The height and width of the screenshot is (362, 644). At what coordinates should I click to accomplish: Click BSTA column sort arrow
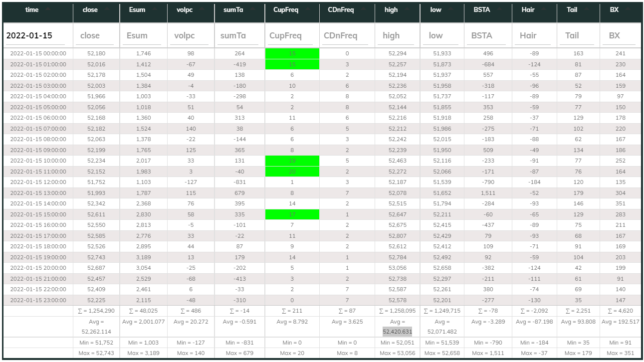coord(498,10)
